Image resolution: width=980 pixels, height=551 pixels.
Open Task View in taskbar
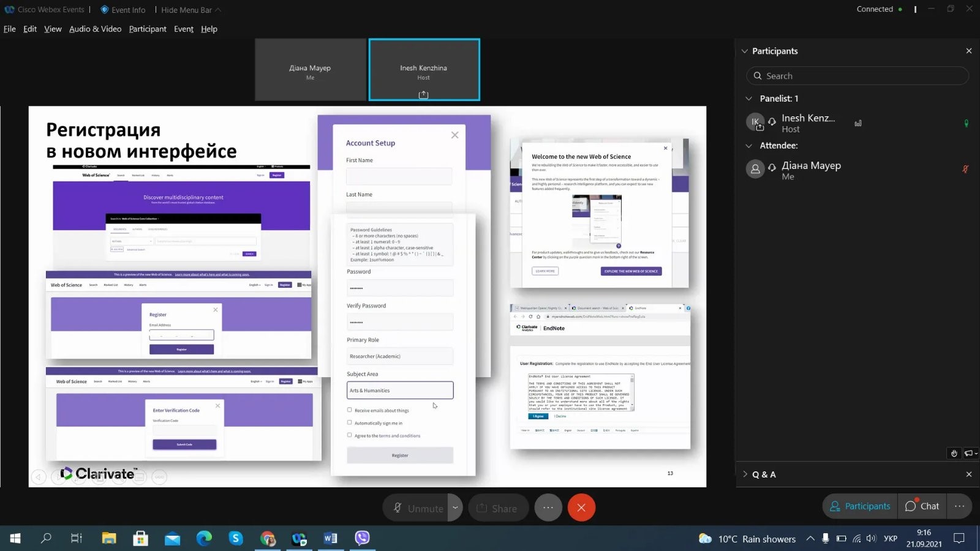(77, 538)
